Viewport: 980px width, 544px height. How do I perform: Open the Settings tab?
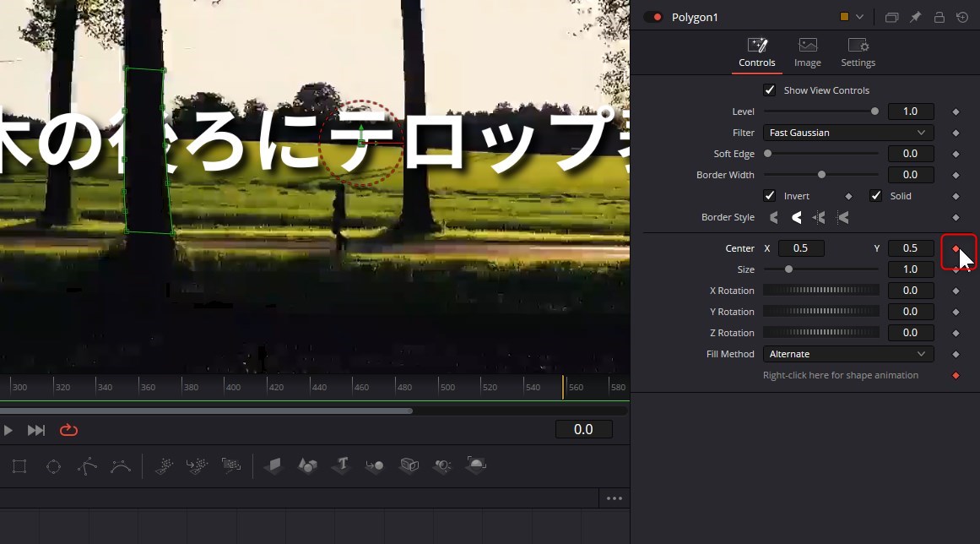point(858,52)
